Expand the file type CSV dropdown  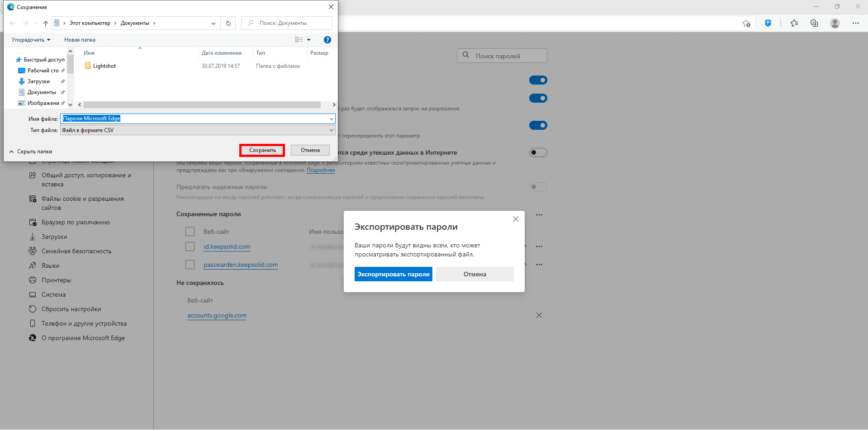tap(331, 130)
